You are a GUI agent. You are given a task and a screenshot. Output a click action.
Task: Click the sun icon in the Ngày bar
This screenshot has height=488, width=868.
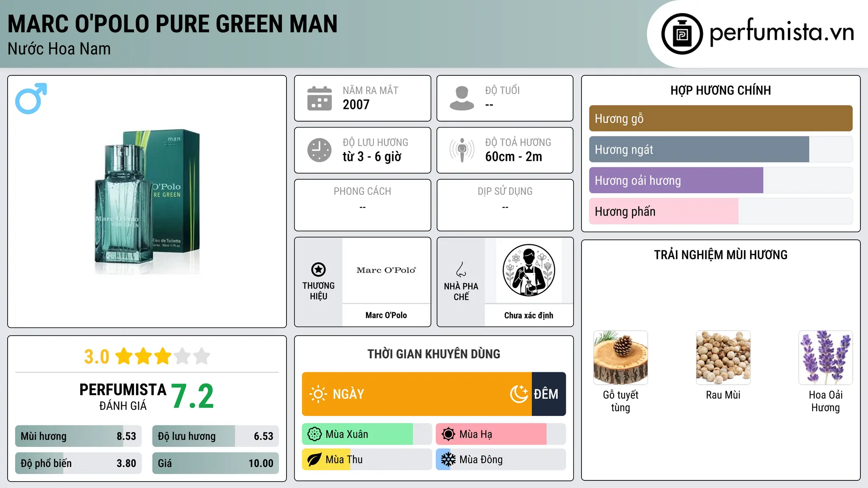(318, 394)
